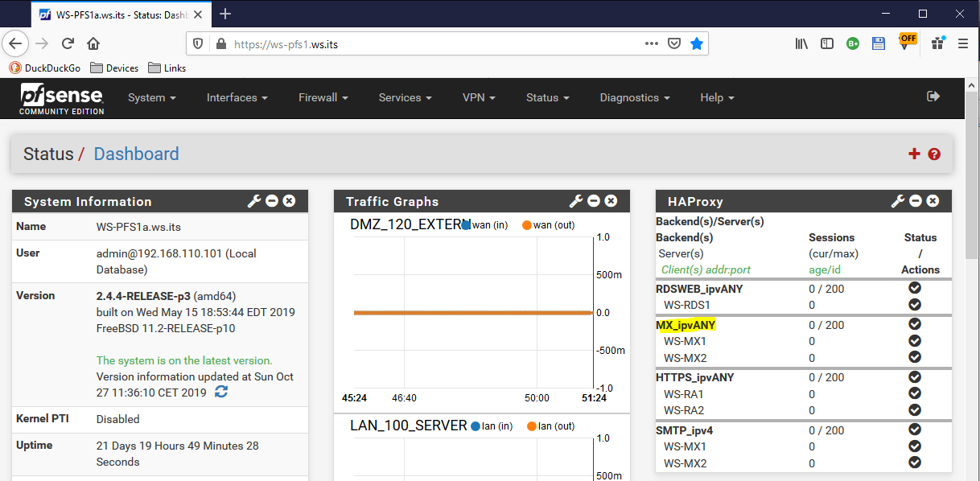Minimize the HAProxy widget
The image size is (980, 481).
pyautogui.click(x=916, y=201)
